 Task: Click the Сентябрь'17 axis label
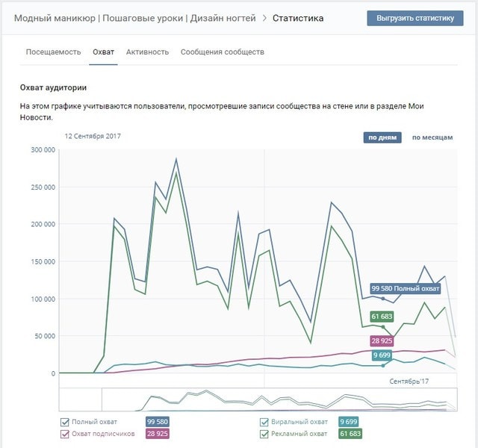point(409,381)
